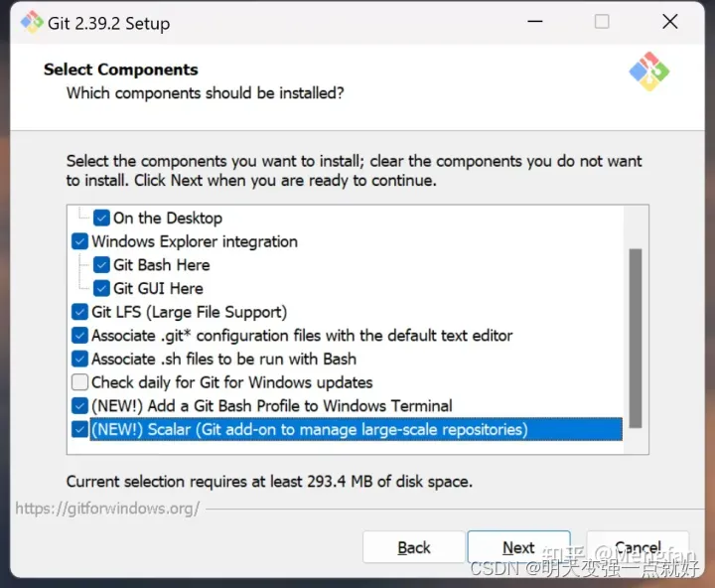Click the Cancel button

638,547
